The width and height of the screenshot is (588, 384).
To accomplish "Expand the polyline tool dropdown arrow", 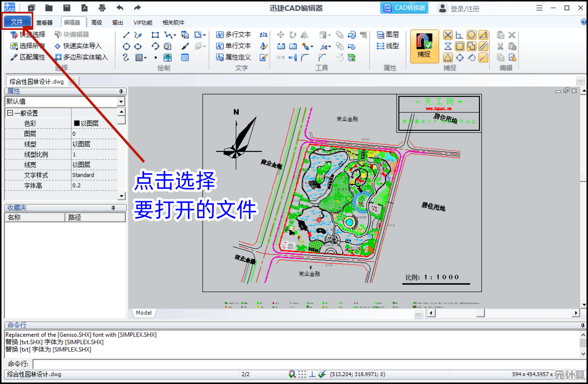I will (175, 35).
